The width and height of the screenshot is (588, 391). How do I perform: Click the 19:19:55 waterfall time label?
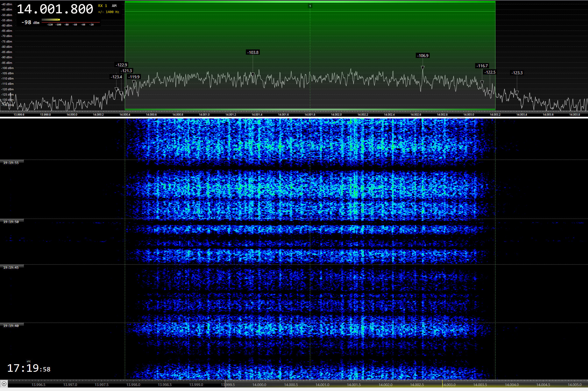pos(11,163)
